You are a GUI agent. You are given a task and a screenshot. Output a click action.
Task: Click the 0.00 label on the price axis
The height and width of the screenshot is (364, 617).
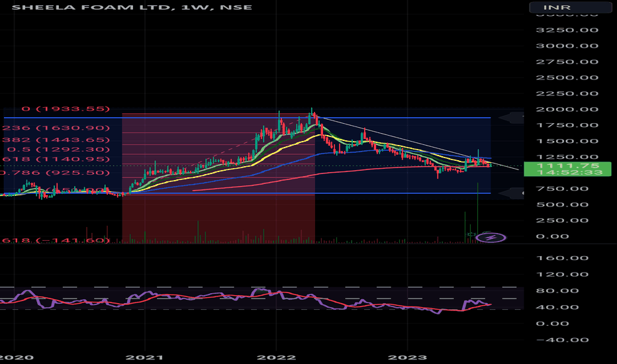point(553,236)
